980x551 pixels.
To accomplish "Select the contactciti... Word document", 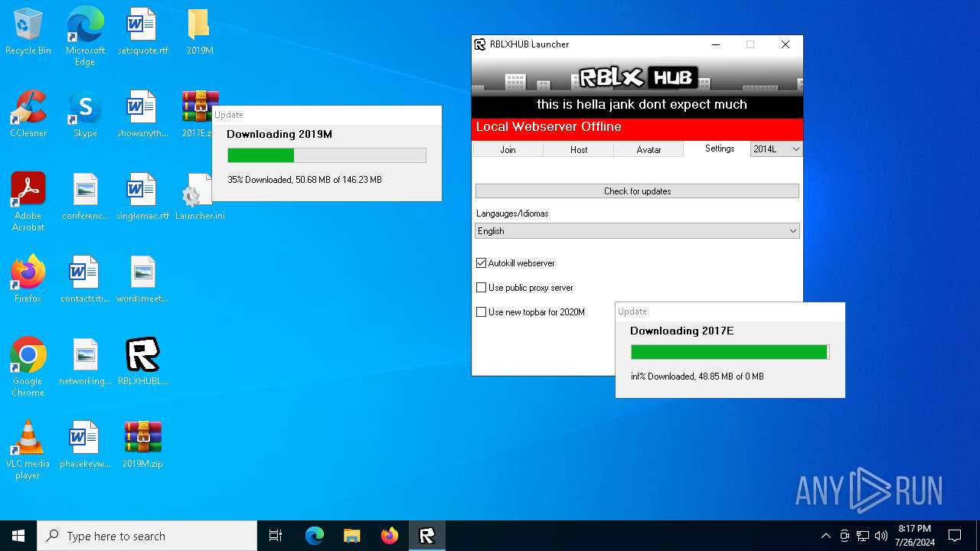I will pyautogui.click(x=85, y=279).
